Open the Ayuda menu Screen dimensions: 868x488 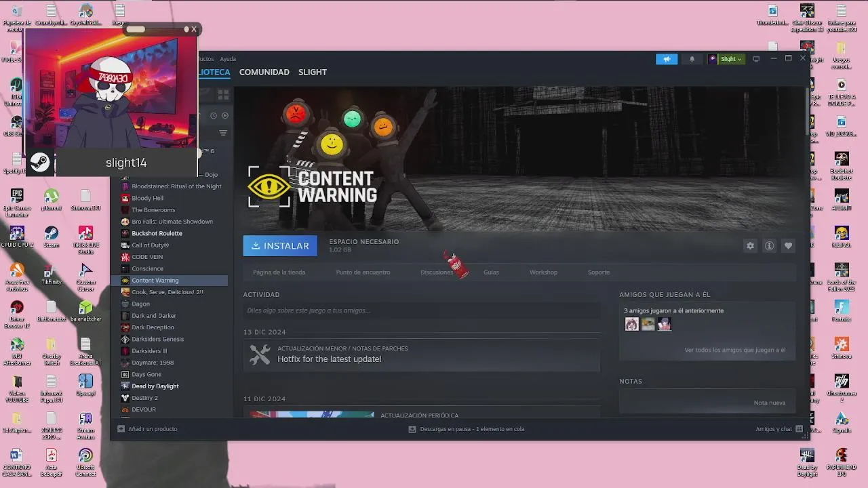point(228,59)
